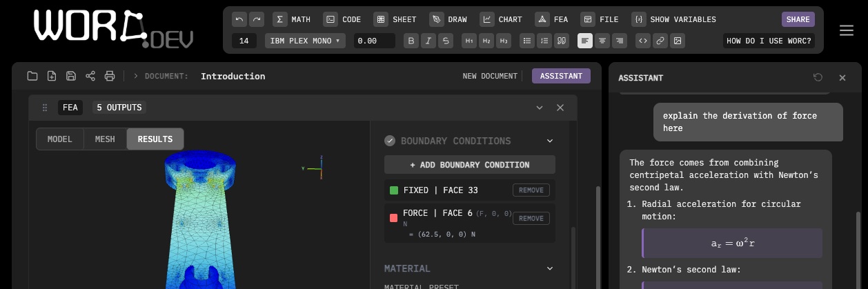Insert a block quote
The image size is (868, 289).
pyautogui.click(x=562, y=41)
